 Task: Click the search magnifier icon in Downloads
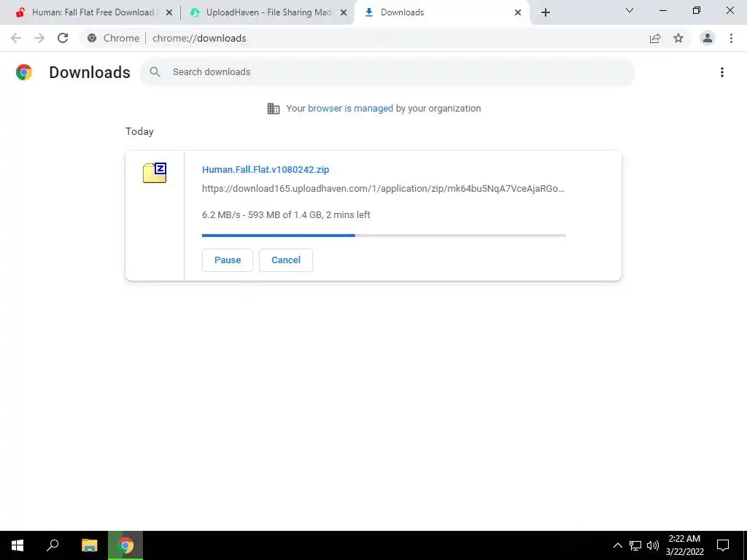coord(155,72)
